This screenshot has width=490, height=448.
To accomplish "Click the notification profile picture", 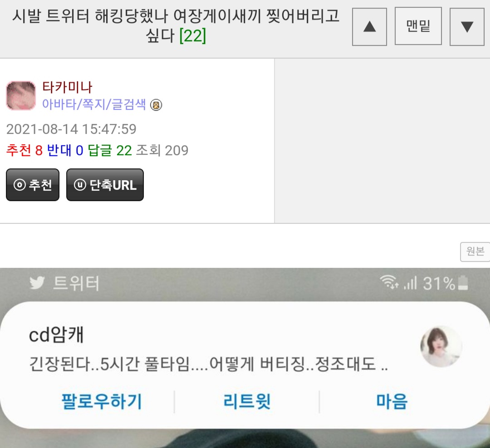I will 441,346.
